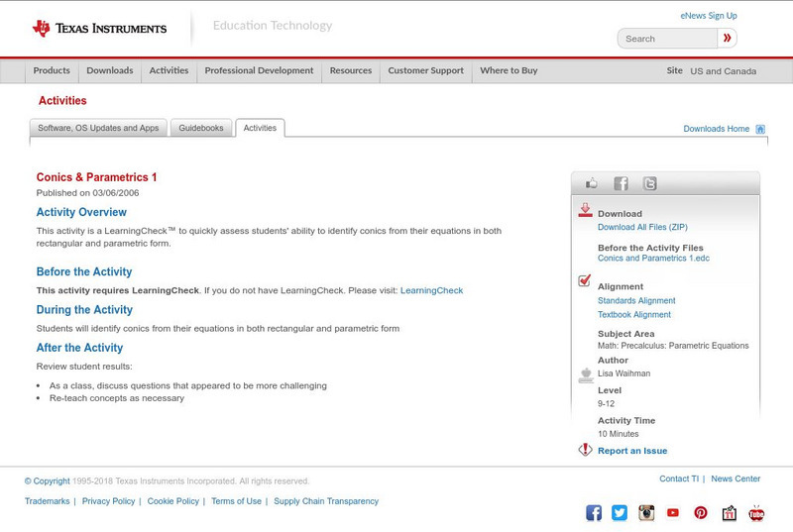
Task: Click the Downloads Home house icon
Action: [x=760, y=129]
